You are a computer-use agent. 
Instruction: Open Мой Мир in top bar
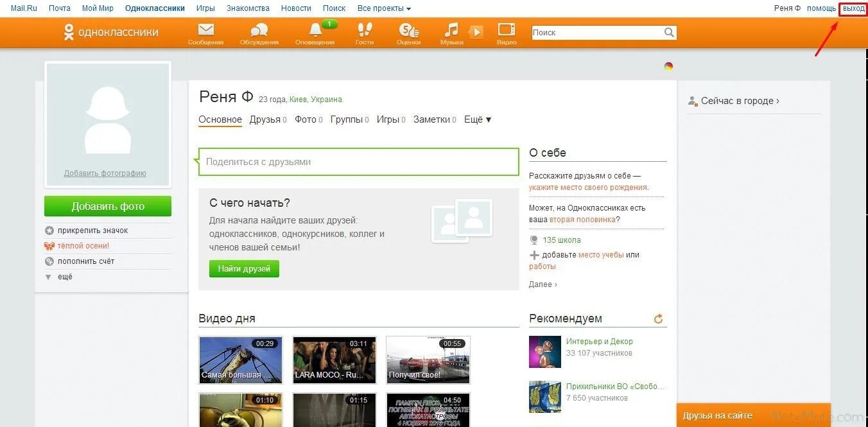pyautogui.click(x=98, y=8)
